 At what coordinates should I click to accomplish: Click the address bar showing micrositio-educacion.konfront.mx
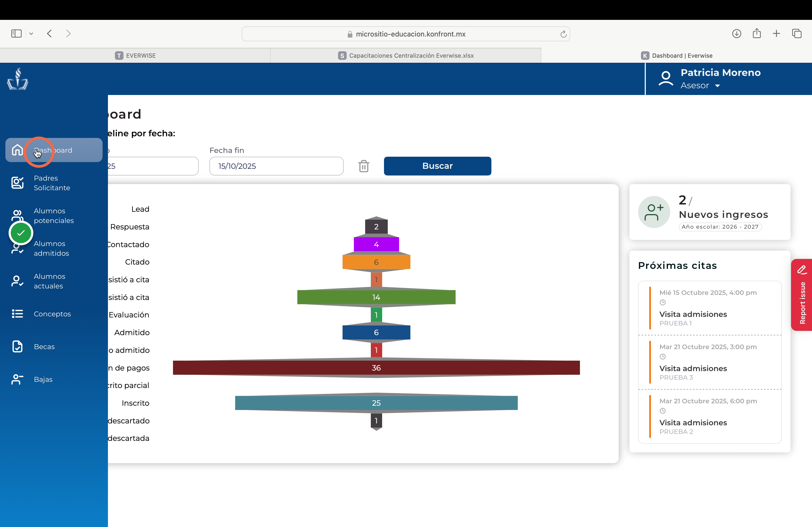pos(406,34)
